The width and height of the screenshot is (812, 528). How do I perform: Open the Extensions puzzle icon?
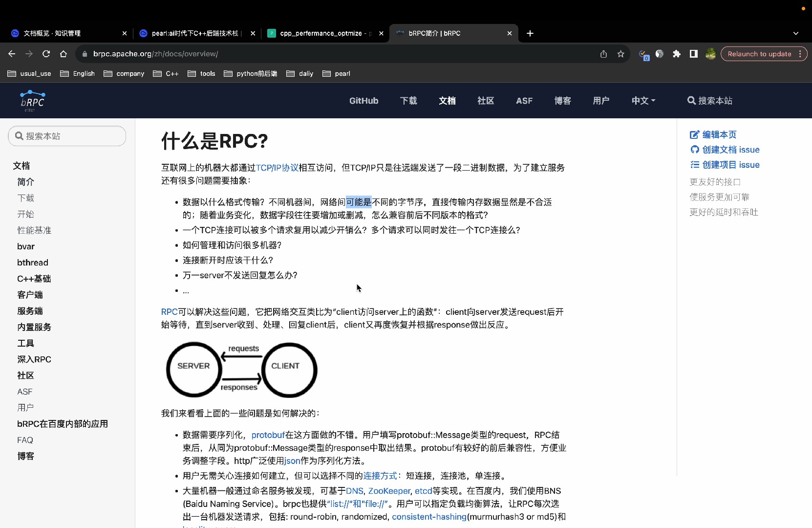(x=676, y=54)
